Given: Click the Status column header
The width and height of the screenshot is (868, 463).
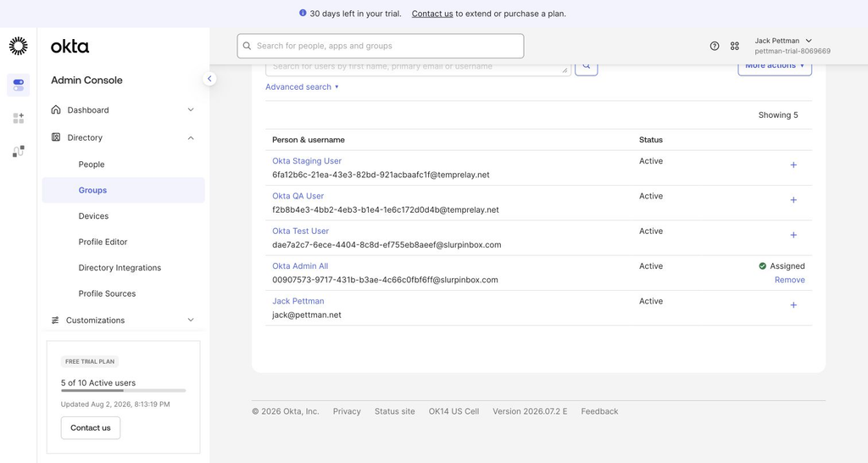Looking at the screenshot, I should [x=650, y=140].
